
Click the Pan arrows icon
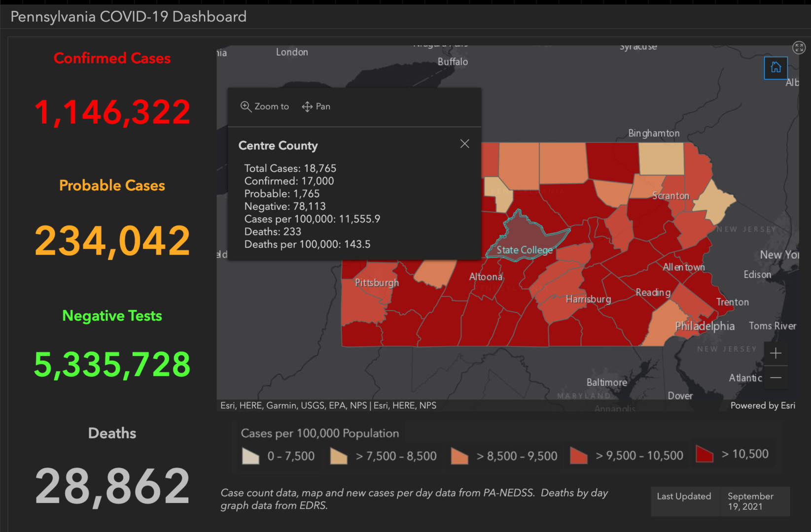coord(307,106)
